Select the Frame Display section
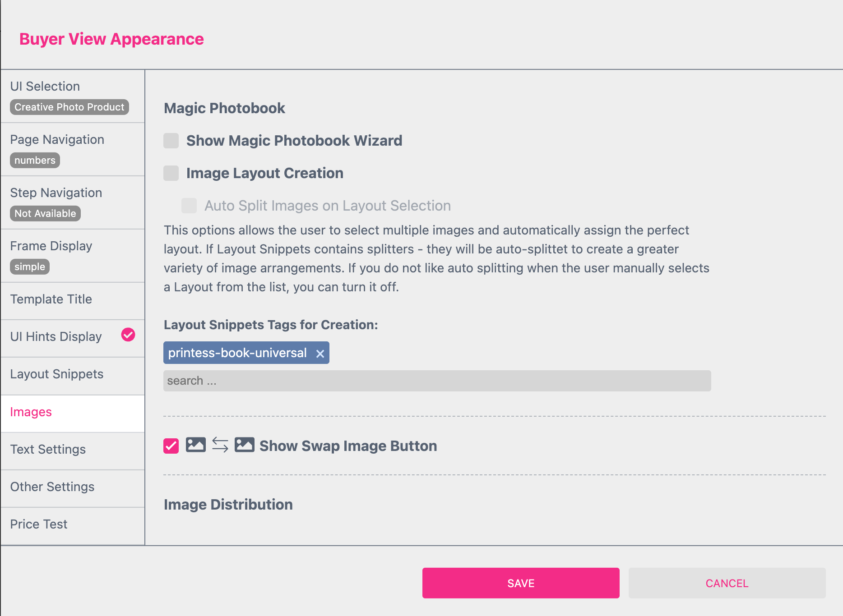The width and height of the screenshot is (843, 616). 51,246
